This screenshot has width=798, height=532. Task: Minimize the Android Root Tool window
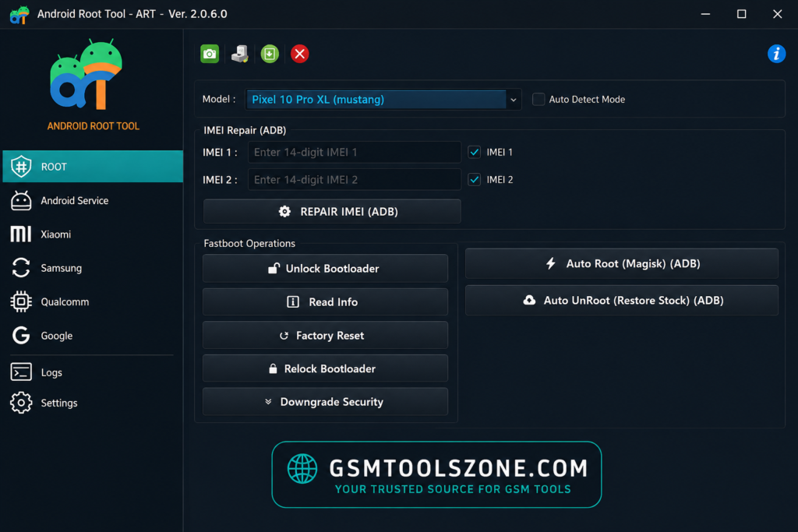pyautogui.click(x=705, y=14)
